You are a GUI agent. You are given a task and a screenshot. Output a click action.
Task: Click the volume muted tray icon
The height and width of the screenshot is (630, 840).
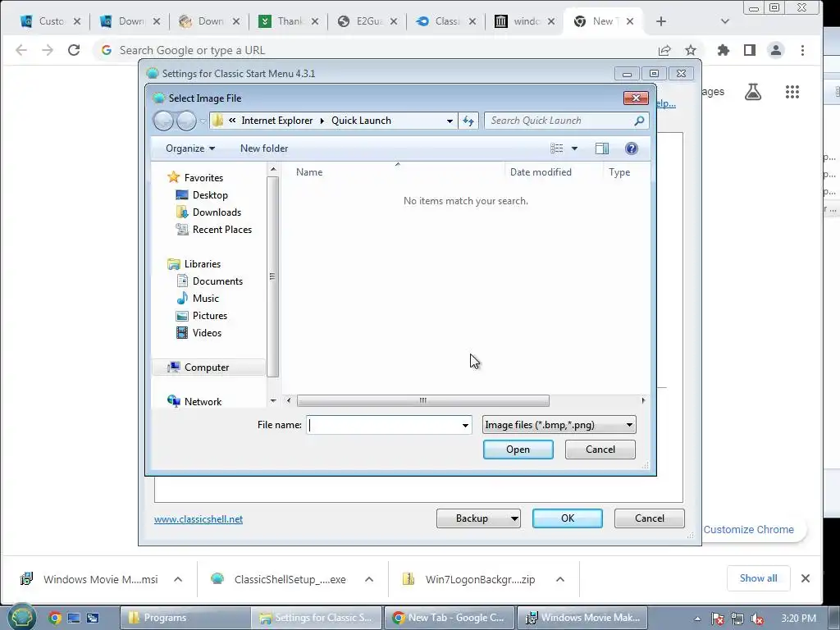(757, 619)
